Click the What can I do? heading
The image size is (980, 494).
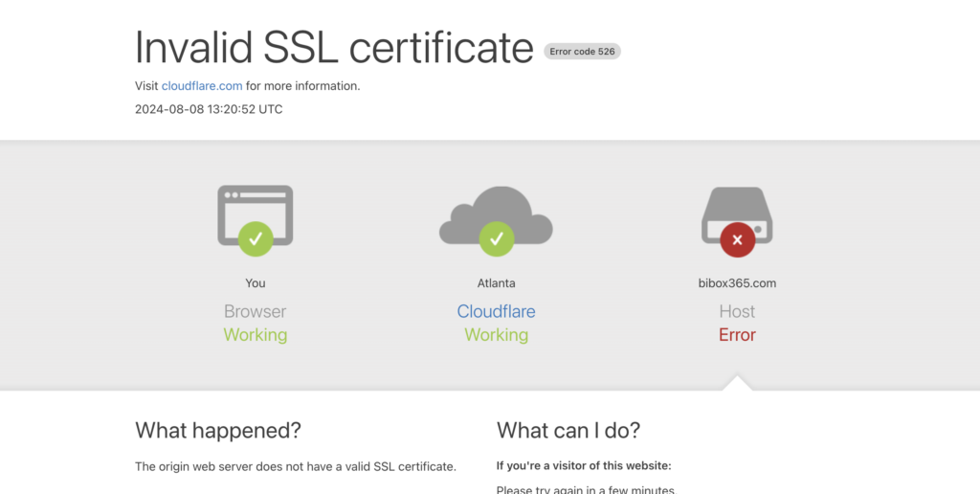point(568,431)
